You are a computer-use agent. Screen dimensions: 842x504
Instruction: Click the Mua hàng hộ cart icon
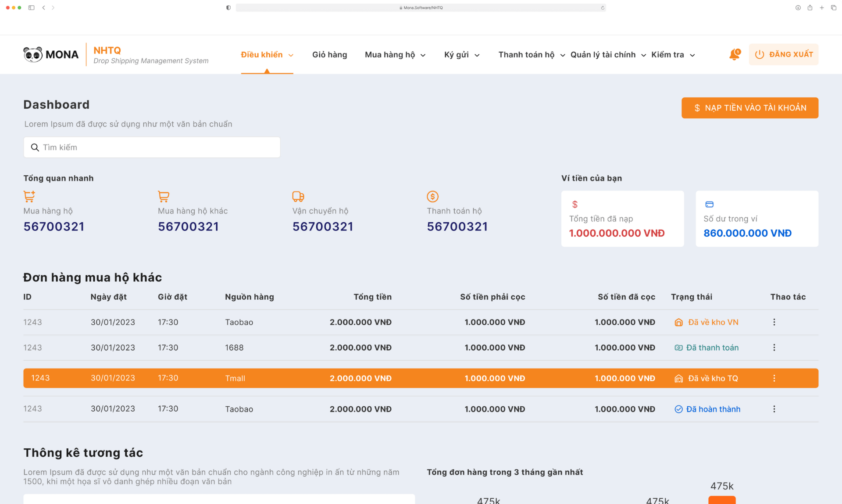(29, 196)
